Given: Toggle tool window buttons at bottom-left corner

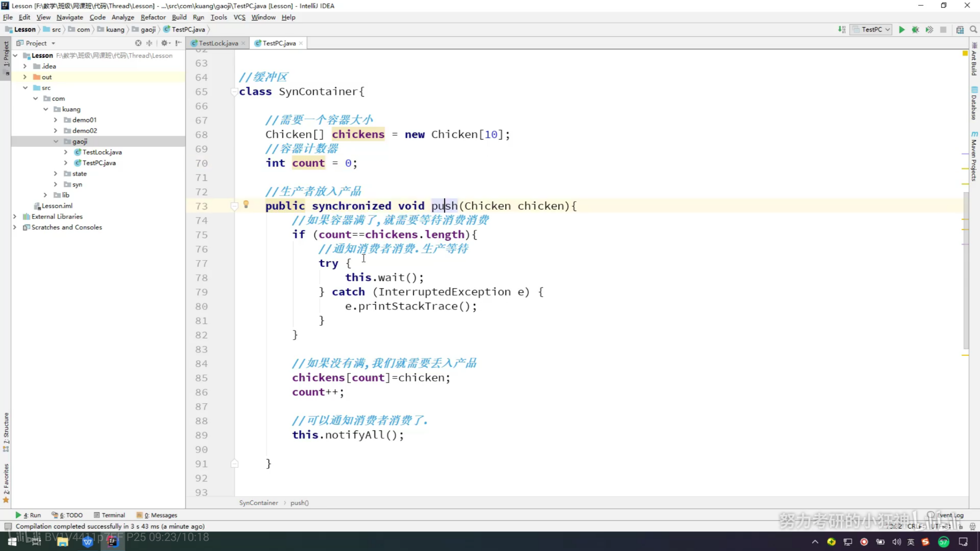Looking at the screenshot, I should [8, 526].
